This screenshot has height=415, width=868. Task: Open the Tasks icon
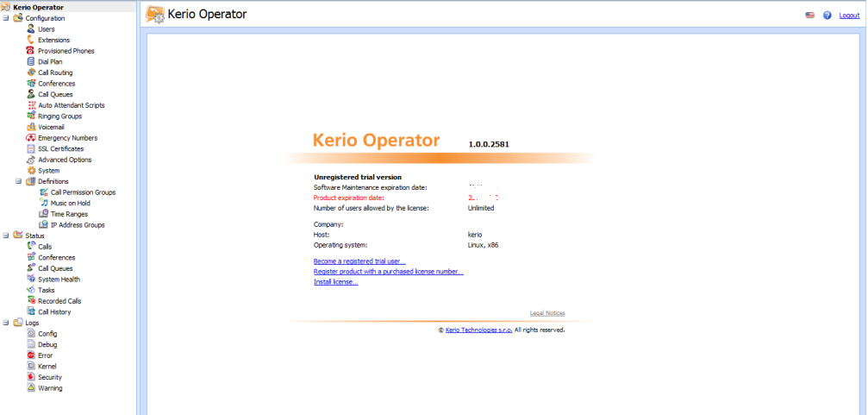32,290
